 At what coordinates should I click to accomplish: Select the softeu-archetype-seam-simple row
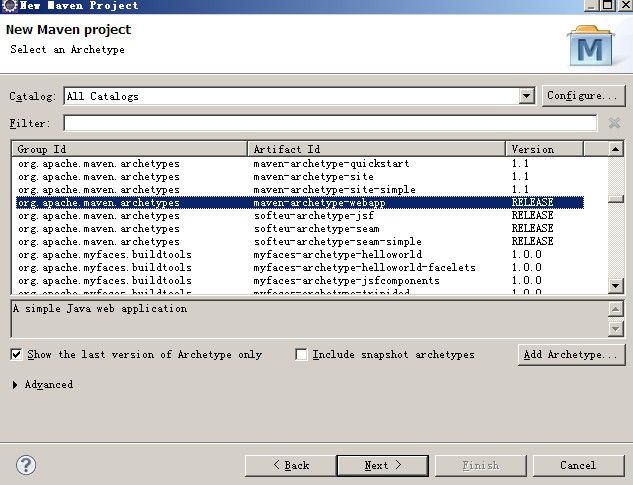tap(300, 241)
